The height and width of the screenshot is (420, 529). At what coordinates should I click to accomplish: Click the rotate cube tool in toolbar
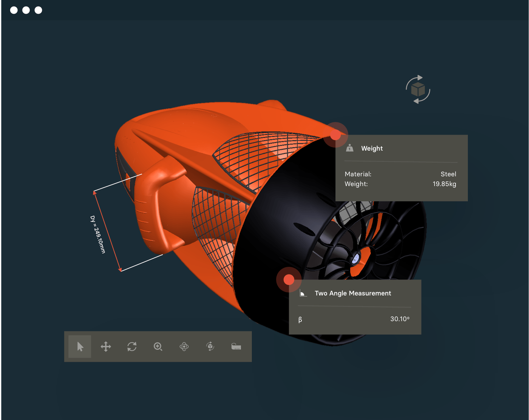pyautogui.click(x=210, y=346)
